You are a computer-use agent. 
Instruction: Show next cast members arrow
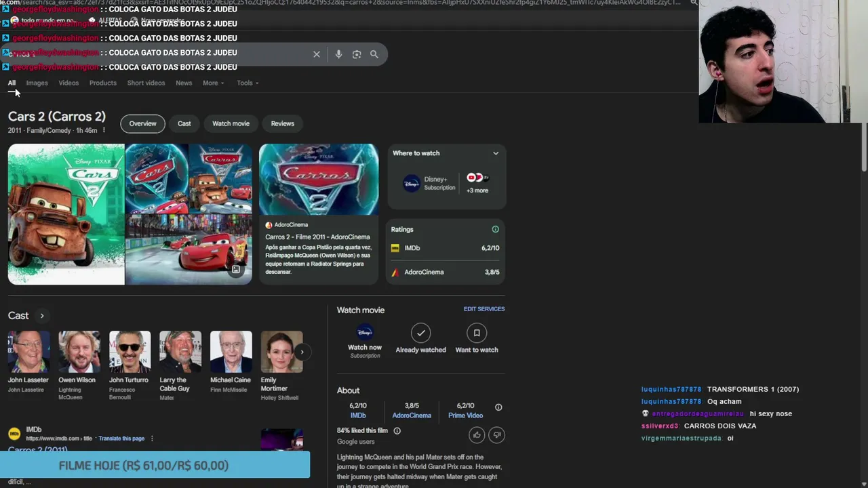(302, 352)
